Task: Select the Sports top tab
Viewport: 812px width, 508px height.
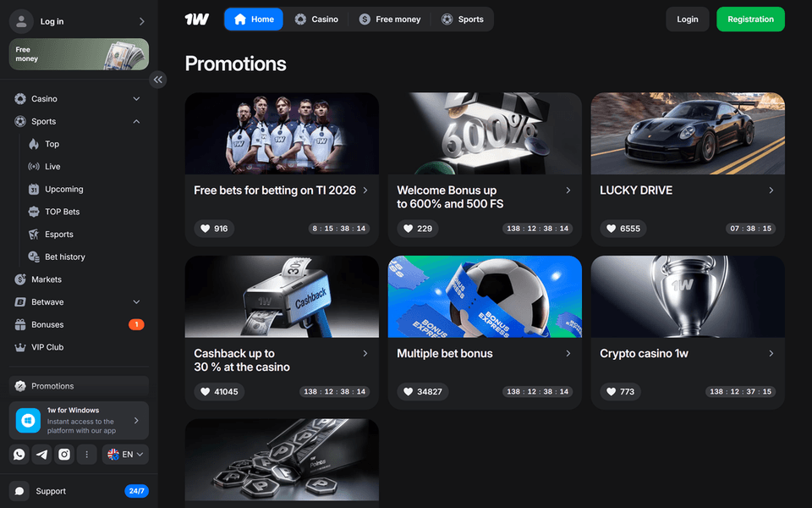Action: point(463,19)
